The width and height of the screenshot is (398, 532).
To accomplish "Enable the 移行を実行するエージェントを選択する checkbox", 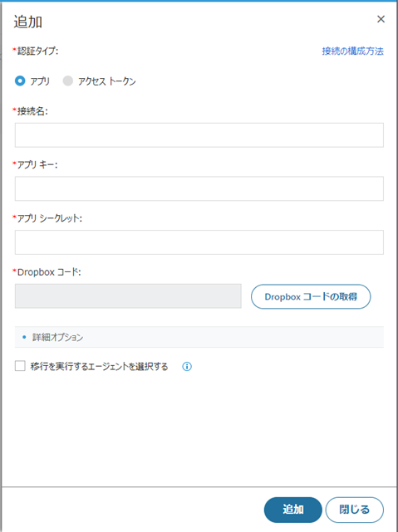I will coord(20,366).
